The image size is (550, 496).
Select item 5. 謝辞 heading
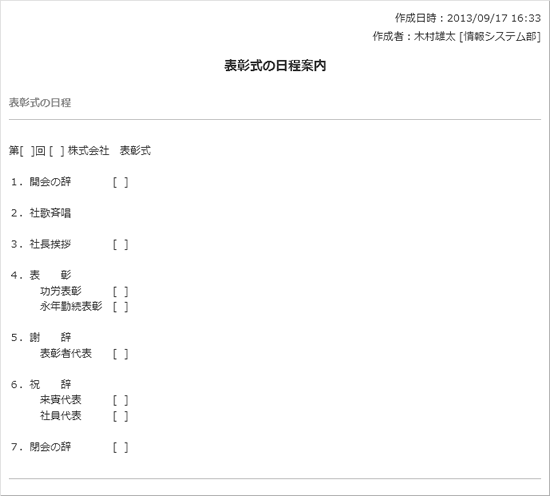[41, 337]
